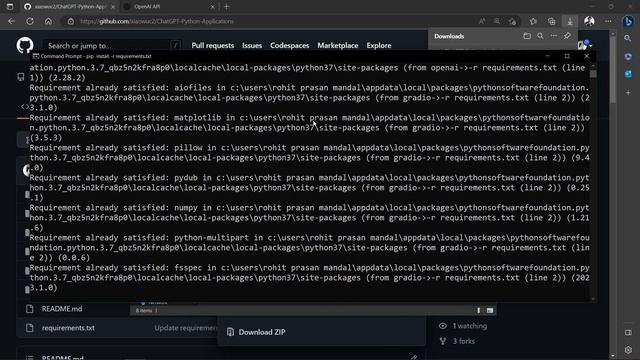Activate the Read aloud icon in address bar
This screenshot has height=360, width=640.
tap(482, 21)
